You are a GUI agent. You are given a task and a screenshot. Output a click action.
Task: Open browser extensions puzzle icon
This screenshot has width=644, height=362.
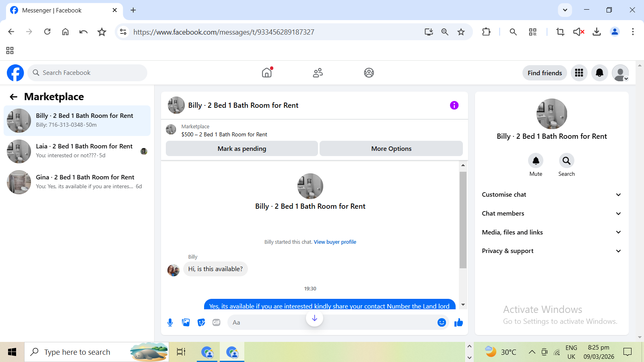tap(486, 32)
